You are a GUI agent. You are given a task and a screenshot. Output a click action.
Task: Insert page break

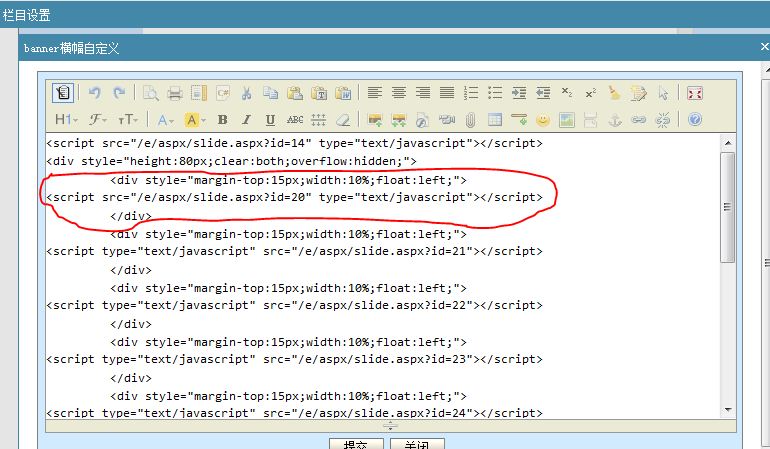pyautogui.click(x=591, y=119)
